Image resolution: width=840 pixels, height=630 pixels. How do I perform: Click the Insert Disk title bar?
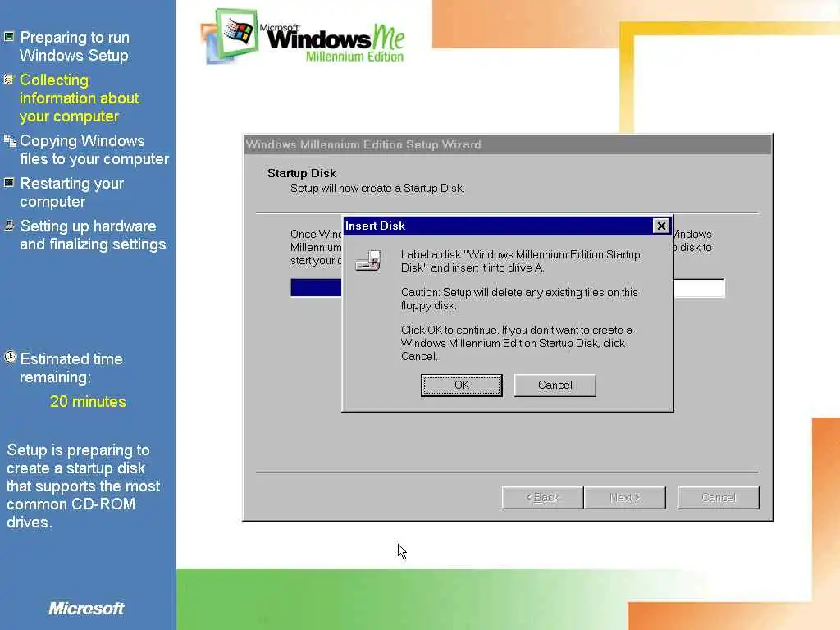[507, 226]
